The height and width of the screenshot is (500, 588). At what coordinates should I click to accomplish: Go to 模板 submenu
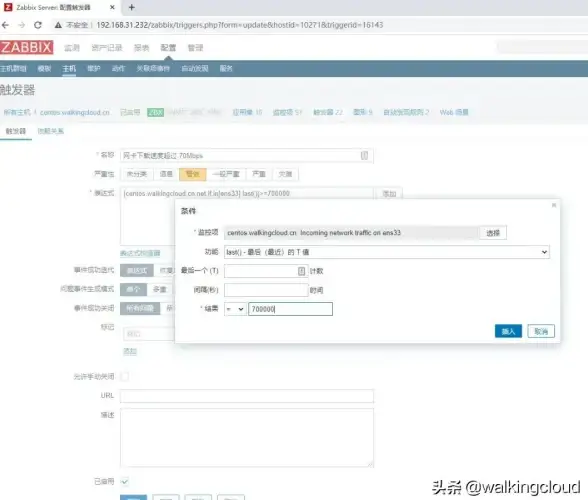click(x=44, y=69)
